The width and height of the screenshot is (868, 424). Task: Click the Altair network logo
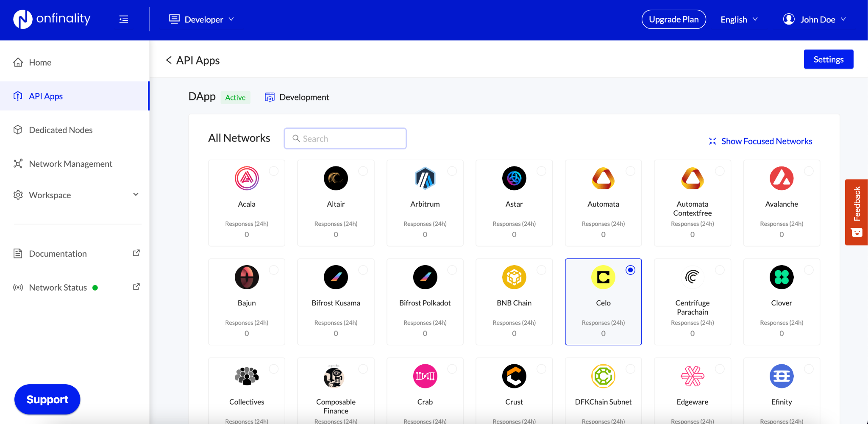[336, 178]
